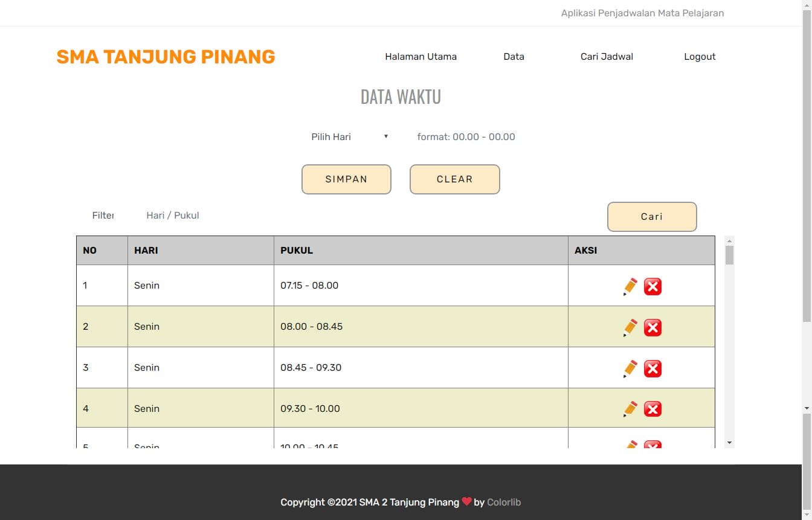Viewport: 812px width, 520px height.
Task: Open the Pilih Hari dropdown
Action: pos(349,136)
